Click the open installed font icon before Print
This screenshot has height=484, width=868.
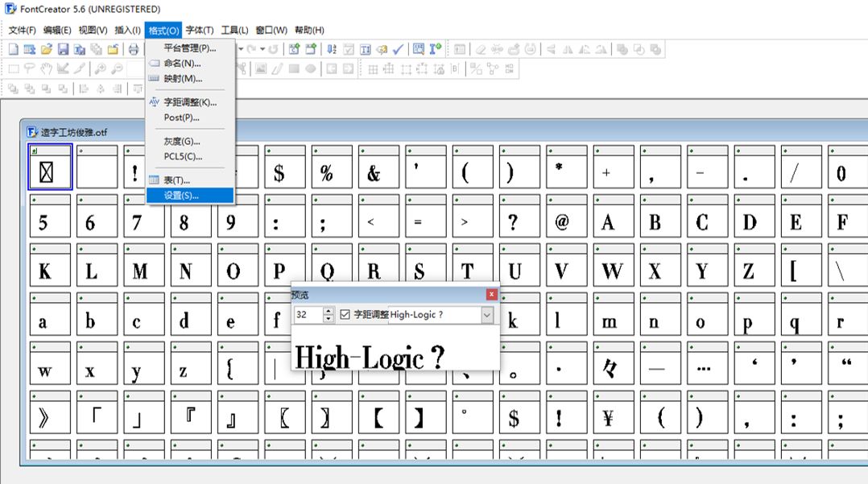(113, 49)
